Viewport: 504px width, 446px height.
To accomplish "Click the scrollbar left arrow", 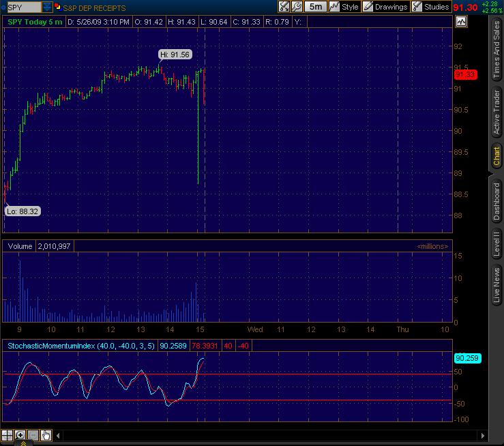I will point(58,436).
